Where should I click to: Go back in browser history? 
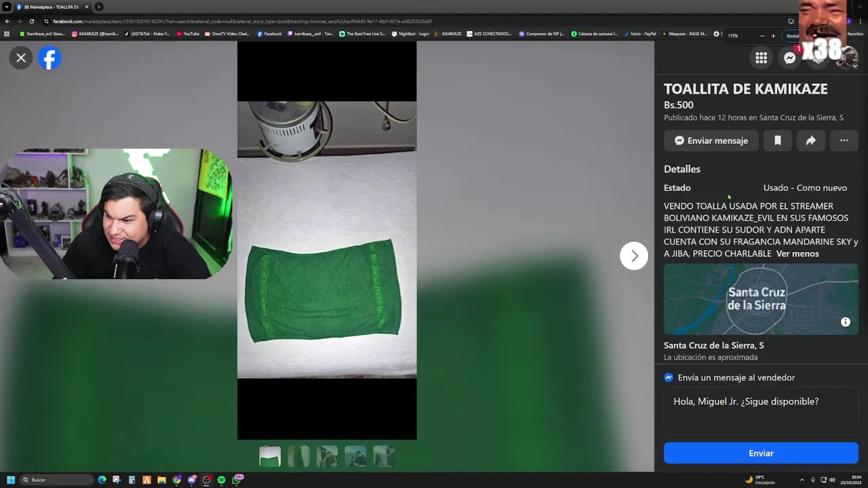(7, 21)
